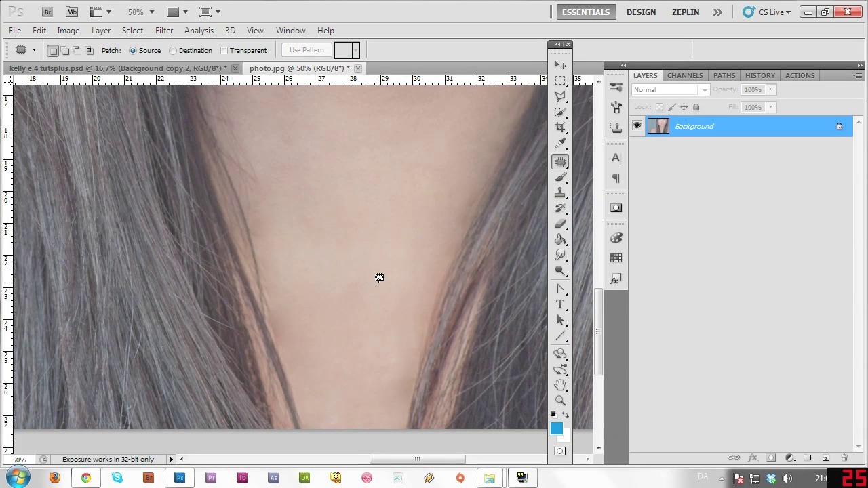The image size is (868, 488).
Task: Choose the Horizontal Type tool
Action: coord(560,304)
